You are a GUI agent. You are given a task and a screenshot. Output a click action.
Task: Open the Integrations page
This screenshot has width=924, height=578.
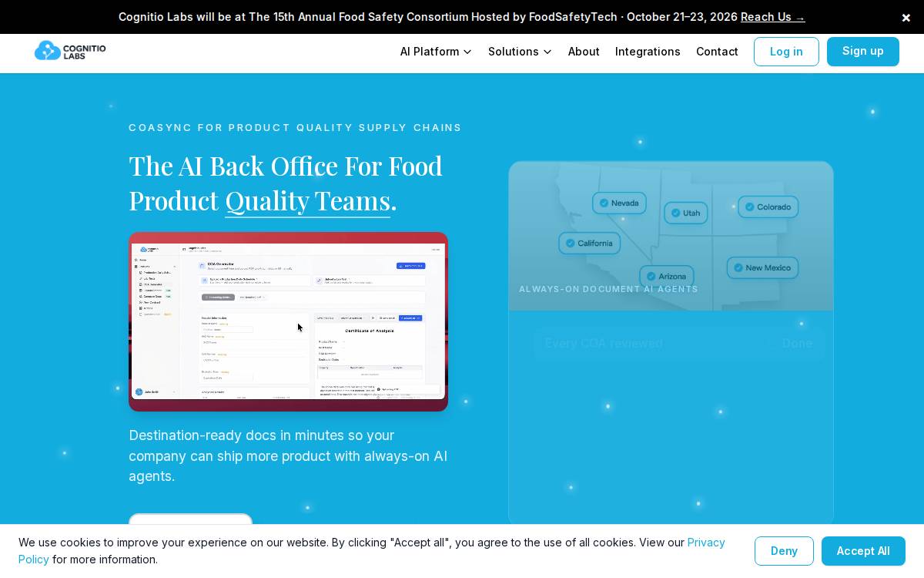point(648,52)
